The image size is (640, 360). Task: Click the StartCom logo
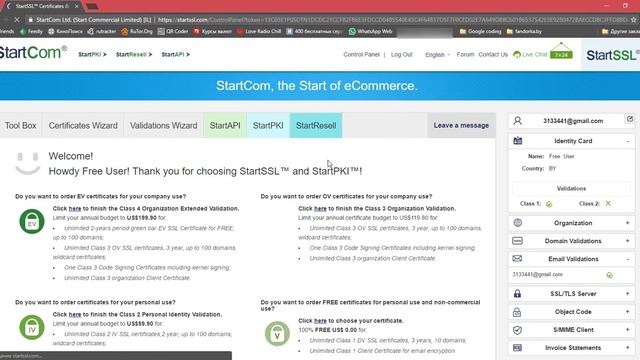pos(33,52)
